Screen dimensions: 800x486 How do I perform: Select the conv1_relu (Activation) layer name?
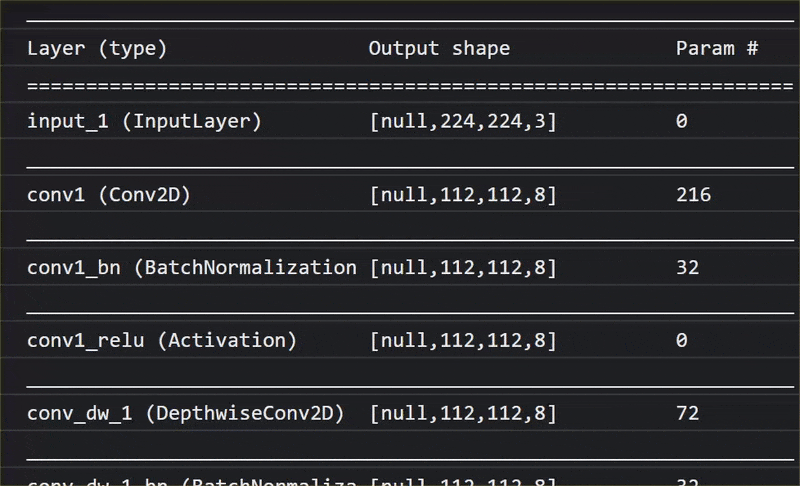[x=162, y=341]
